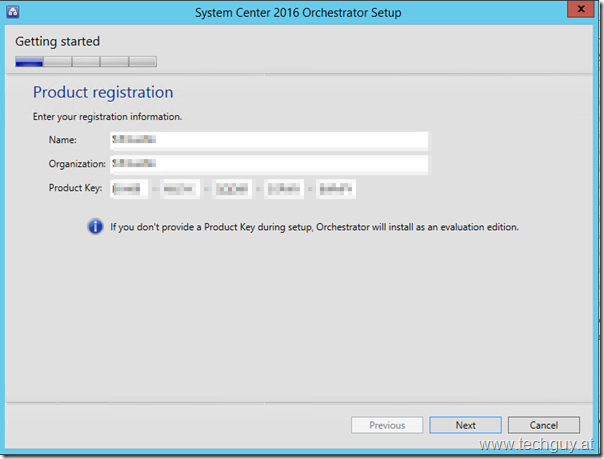Click the 'Product registration' heading

click(103, 92)
